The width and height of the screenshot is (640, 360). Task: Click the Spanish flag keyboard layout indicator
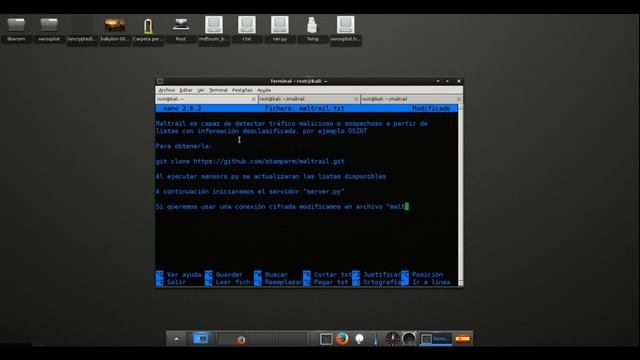tap(462, 339)
